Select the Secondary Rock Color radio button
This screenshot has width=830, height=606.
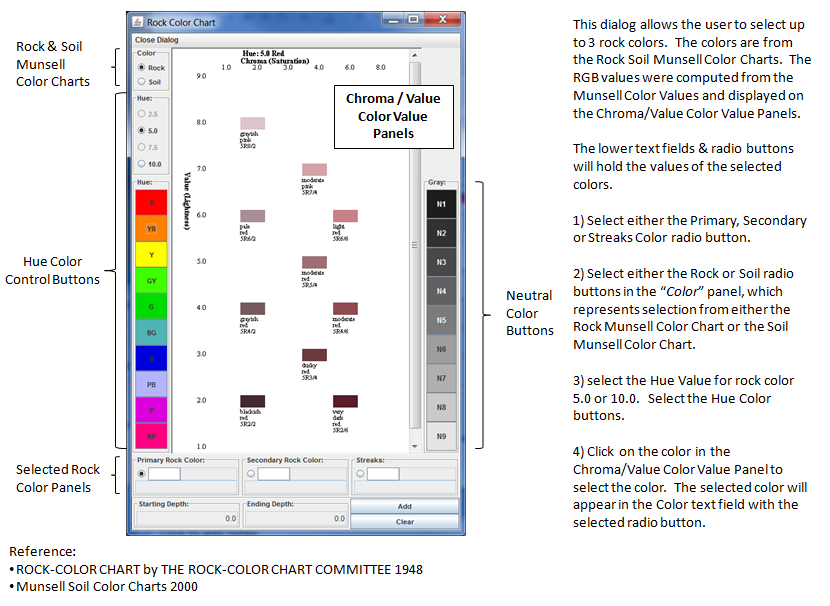tap(251, 474)
